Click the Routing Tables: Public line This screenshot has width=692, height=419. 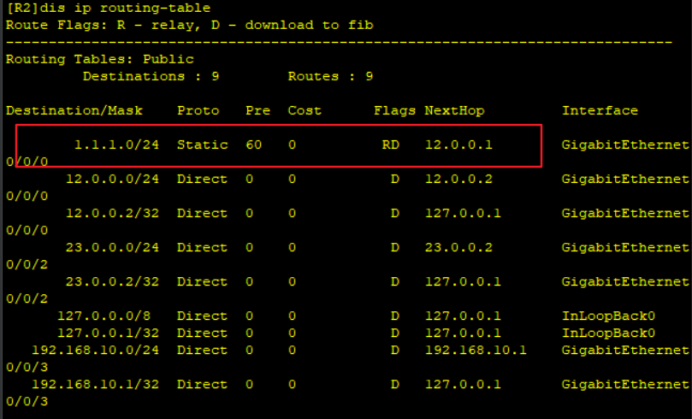(100, 59)
